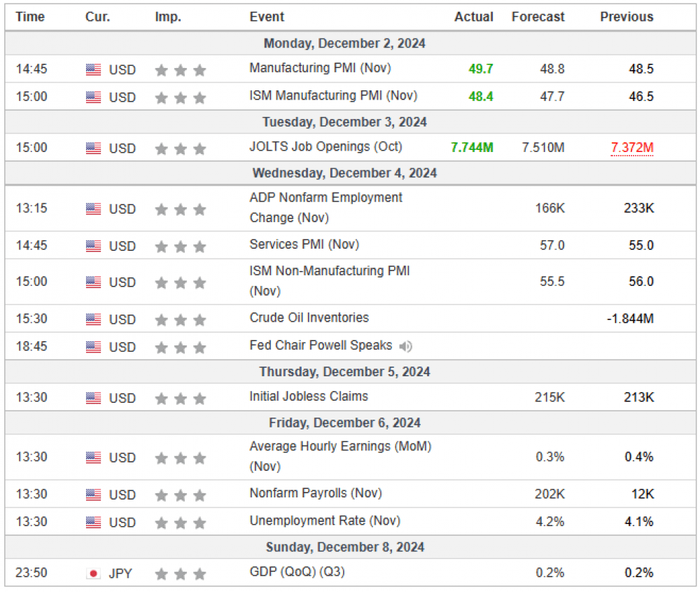Click importance stars for Fed Chair Powell Speaks
700x592 pixels.
point(181,347)
